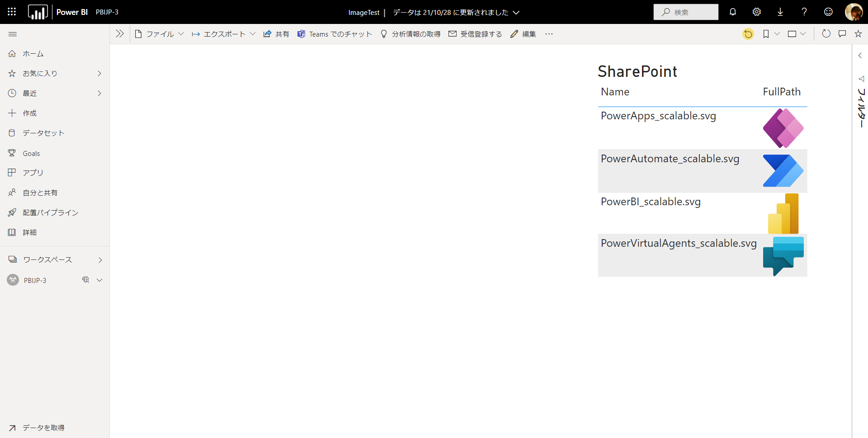Expand the bookmark dropdown arrow
Viewport: 868px width, 438px height.
[777, 34]
